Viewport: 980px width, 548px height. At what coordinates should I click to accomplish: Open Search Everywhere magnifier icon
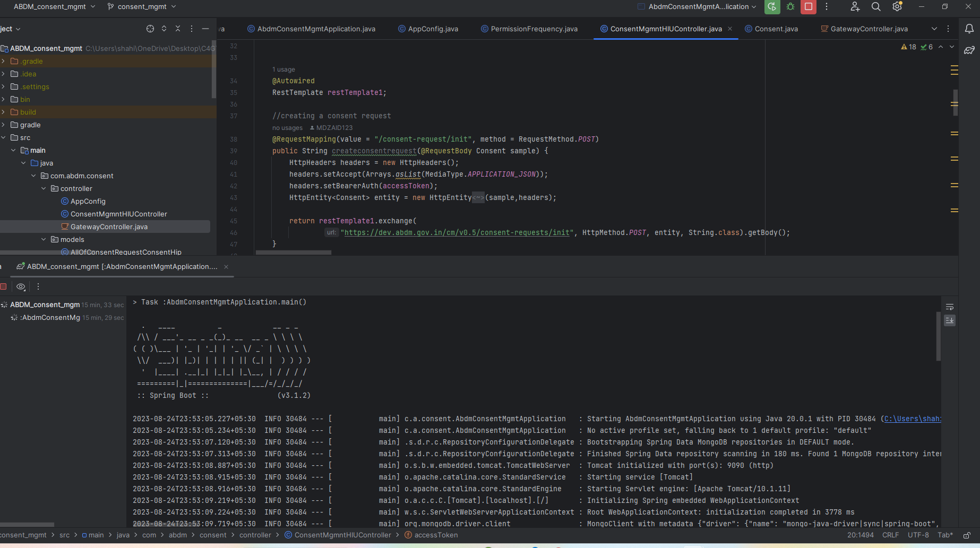876,7
